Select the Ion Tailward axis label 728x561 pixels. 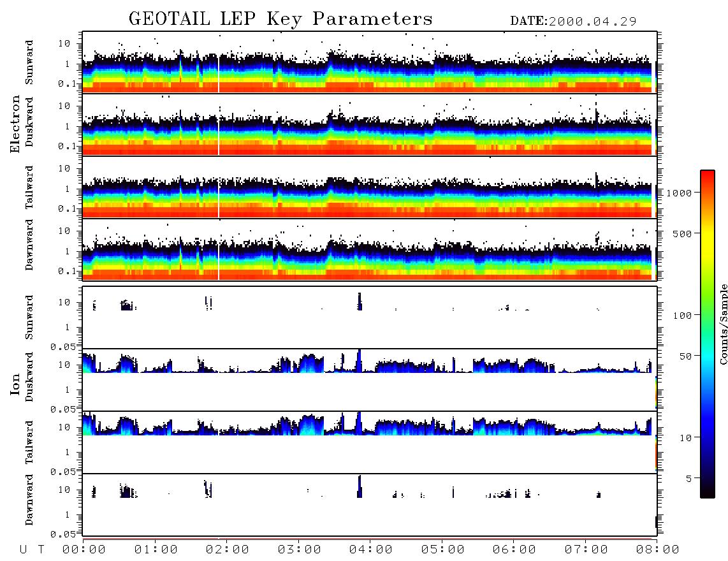(29, 442)
